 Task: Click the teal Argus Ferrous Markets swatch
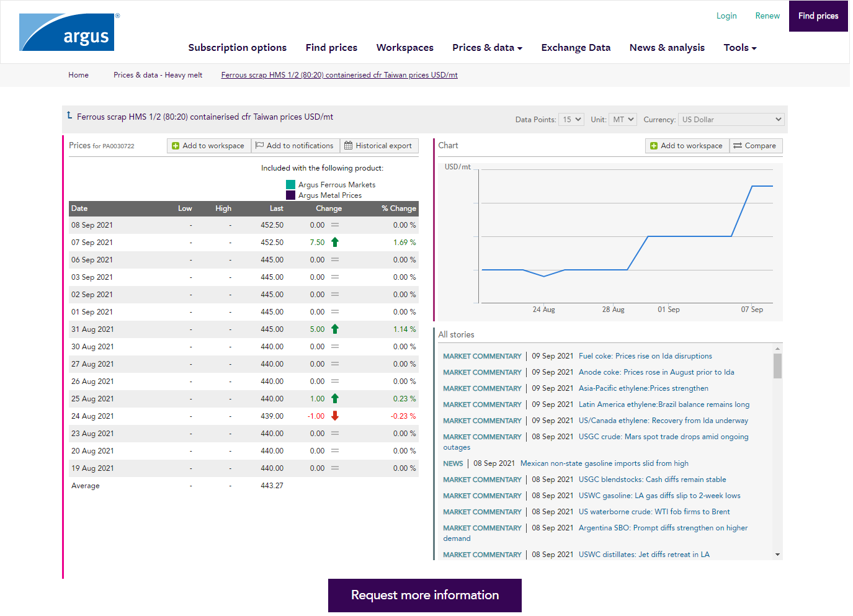pyautogui.click(x=290, y=185)
